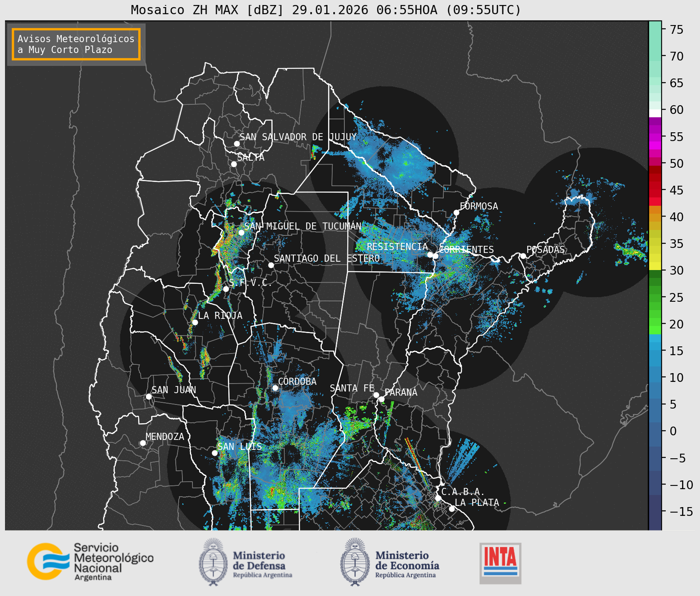Click the white 60 dBZ band on color scale
This screenshot has height=596, width=700.
[x=655, y=113]
